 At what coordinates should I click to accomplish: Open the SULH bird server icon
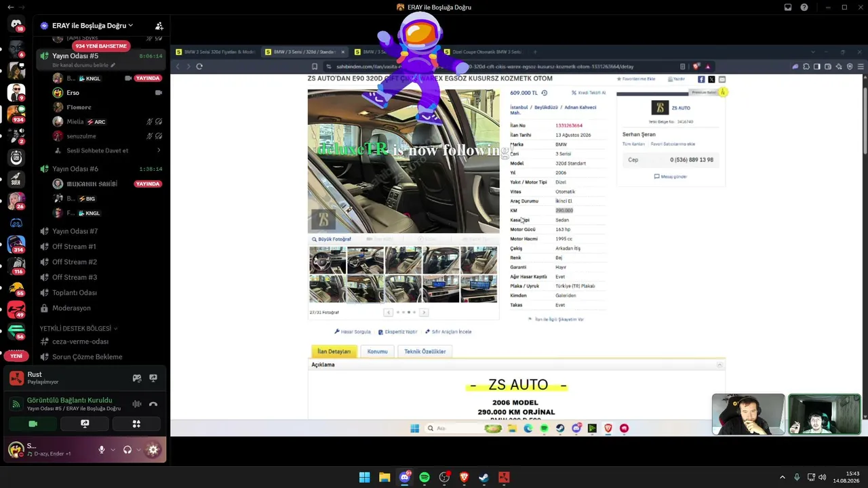pyautogui.click(x=16, y=180)
